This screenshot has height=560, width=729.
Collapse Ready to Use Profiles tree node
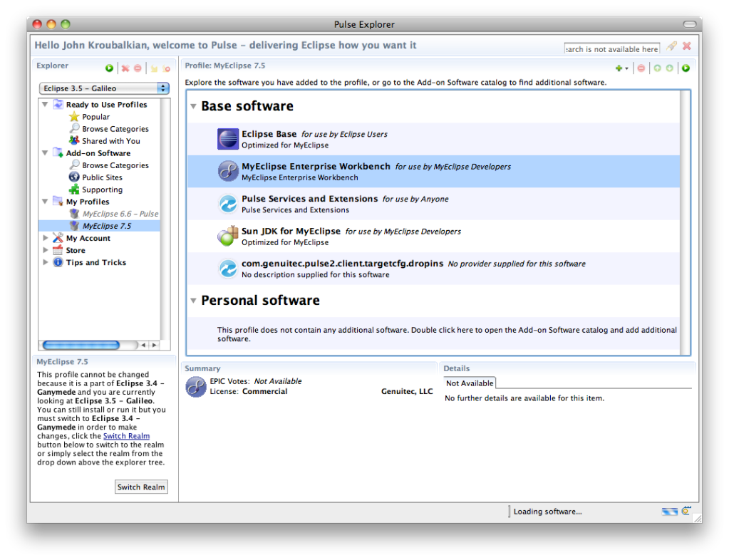(x=45, y=104)
